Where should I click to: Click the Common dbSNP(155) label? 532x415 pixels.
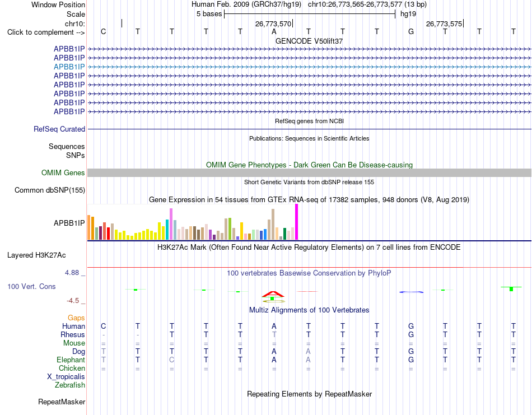tap(50, 190)
